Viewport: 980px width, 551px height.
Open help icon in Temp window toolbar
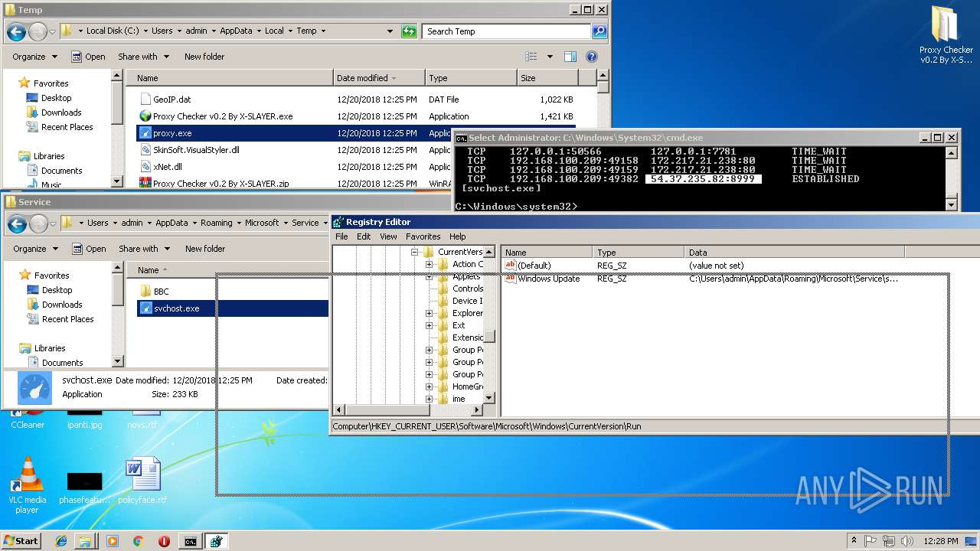(x=591, y=57)
